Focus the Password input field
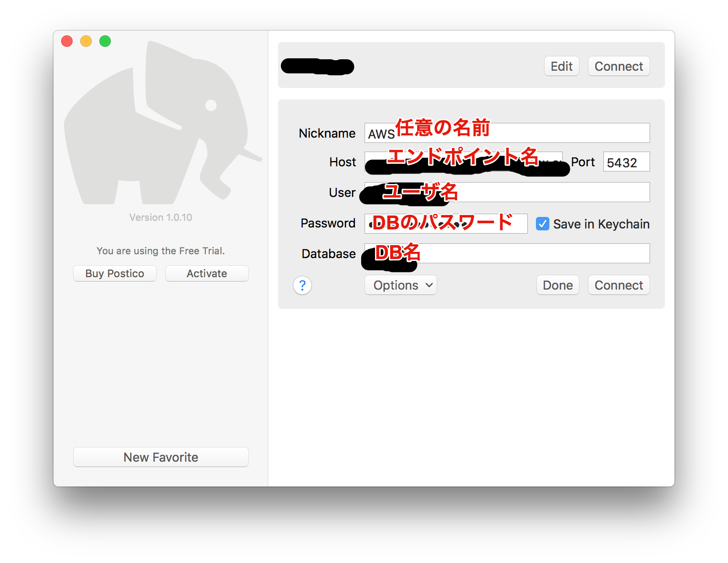Image resolution: width=728 pixels, height=563 pixels. pyautogui.click(x=446, y=223)
